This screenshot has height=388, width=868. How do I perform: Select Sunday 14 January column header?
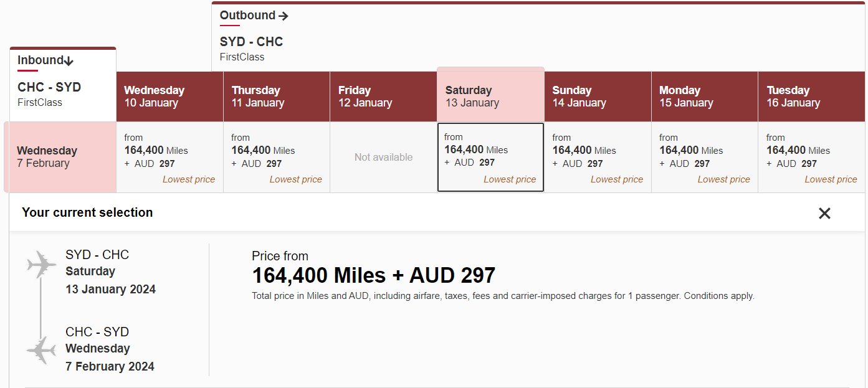[598, 97]
